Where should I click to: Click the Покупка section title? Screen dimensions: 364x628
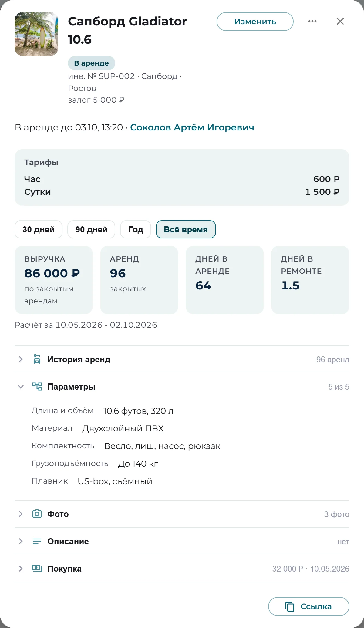[64, 569]
